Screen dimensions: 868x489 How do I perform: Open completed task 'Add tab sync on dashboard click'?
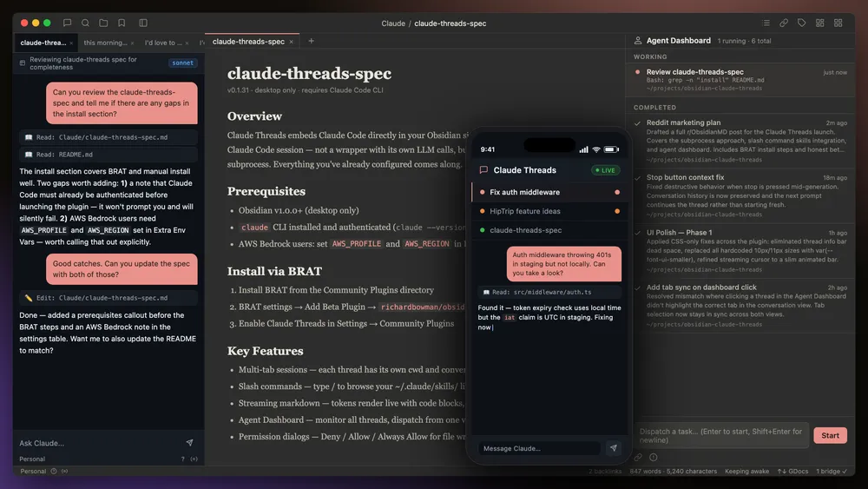tap(741, 306)
